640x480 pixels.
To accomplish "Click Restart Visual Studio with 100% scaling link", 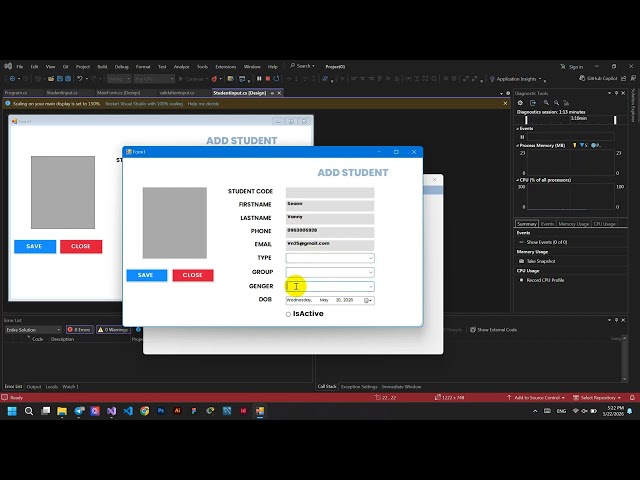I will click(x=144, y=104).
